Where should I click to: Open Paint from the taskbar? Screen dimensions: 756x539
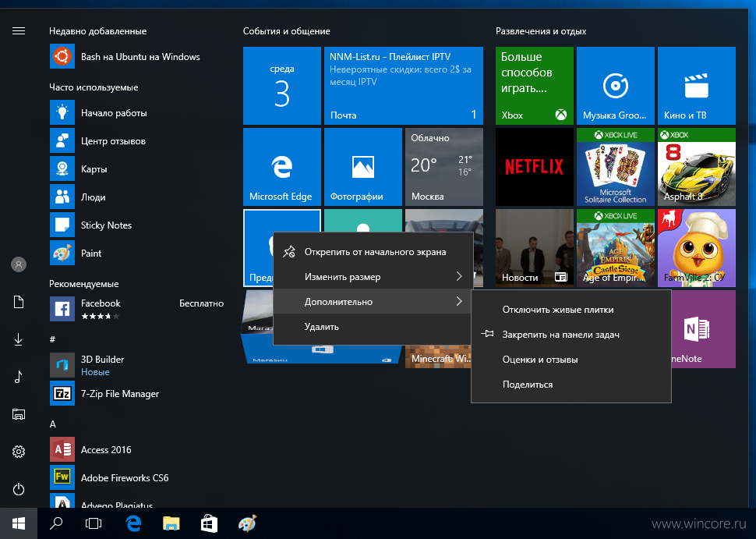(x=247, y=523)
